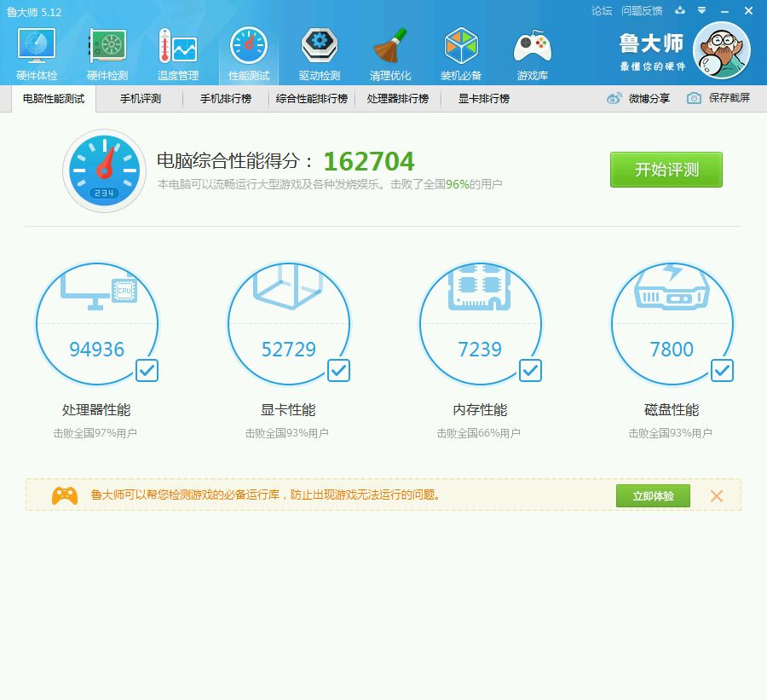Click the 击败全国66%用户 text

point(478,433)
